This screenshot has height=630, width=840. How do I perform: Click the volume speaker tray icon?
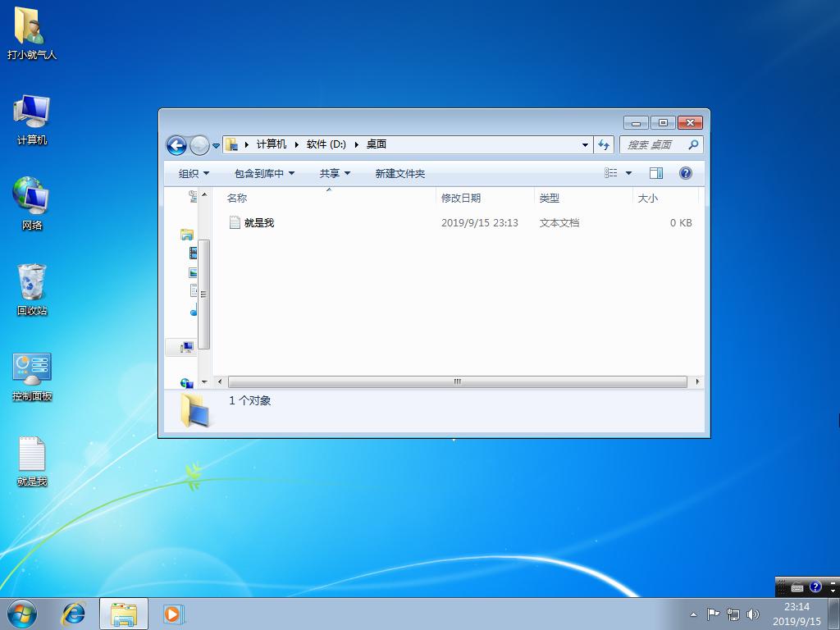pos(753,614)
